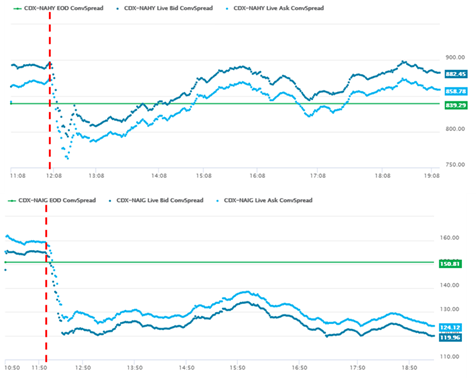Toggle the CDX-NAIG Live Bid ConvSpread legend entry
The height and width of the screenshot is (378, 476).
[156, 200]
